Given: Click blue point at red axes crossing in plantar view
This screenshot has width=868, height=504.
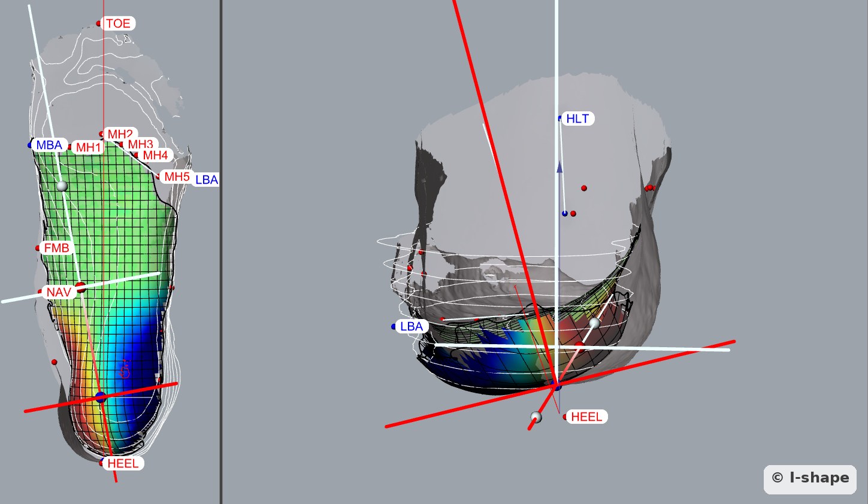Looking at the screenshot, I should (101, 397).
